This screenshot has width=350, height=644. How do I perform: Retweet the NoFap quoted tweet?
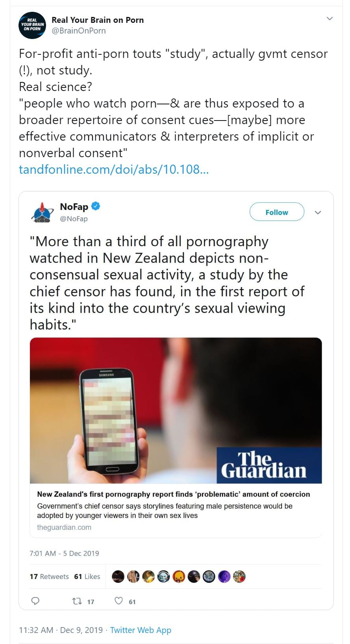click(x=77, y=601)
